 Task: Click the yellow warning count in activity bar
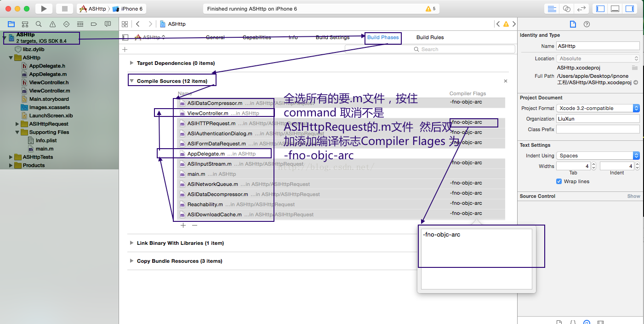pyautogui.click(x=431, y=9)
